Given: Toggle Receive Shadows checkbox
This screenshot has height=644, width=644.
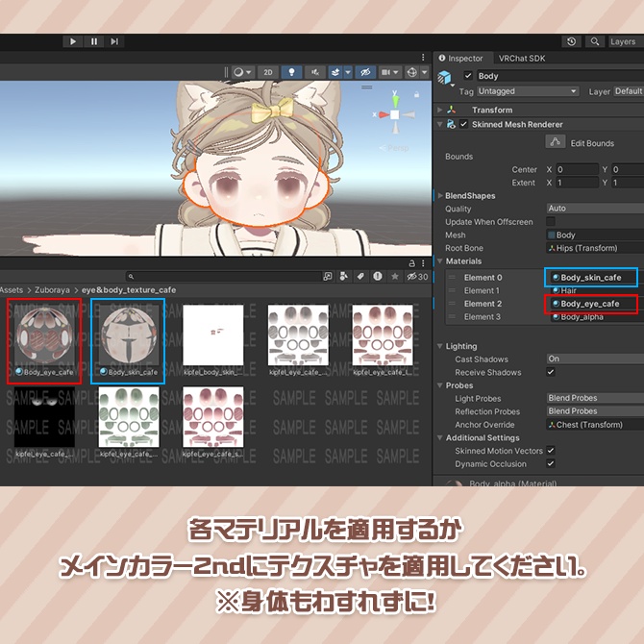Looking at the screenshot, I should pos(551,372).
